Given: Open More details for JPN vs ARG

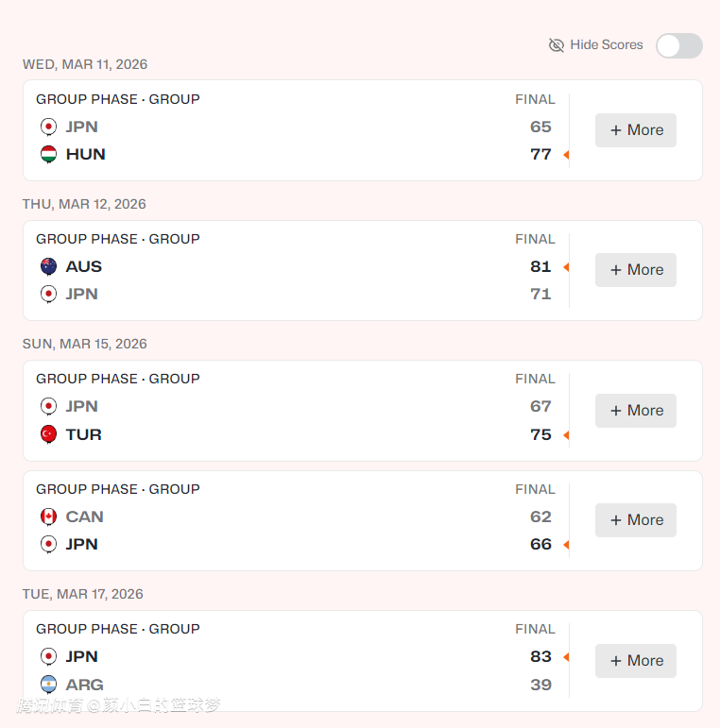Looking at the screenshot, I should point(636,661).
